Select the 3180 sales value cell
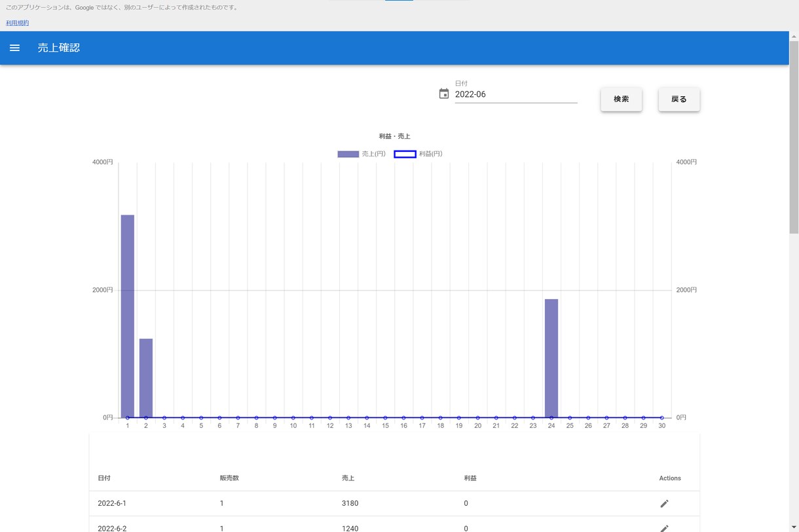 tap(350, 503)
